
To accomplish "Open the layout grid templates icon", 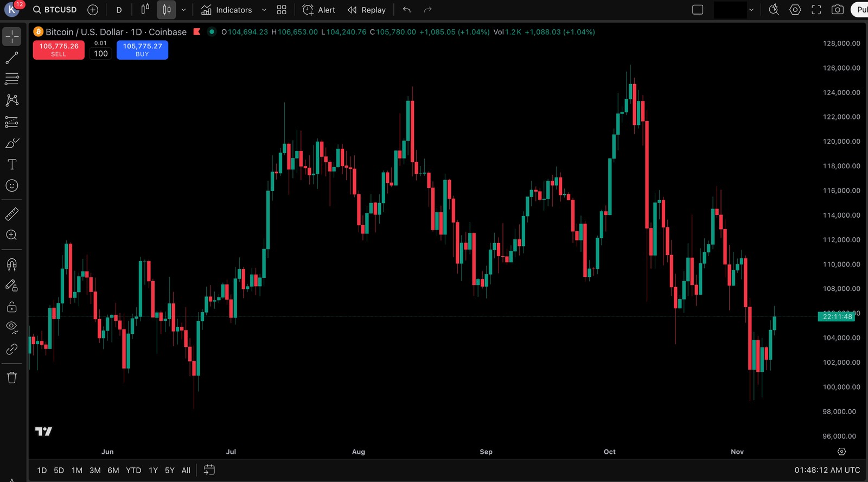I will click(282, 10).
